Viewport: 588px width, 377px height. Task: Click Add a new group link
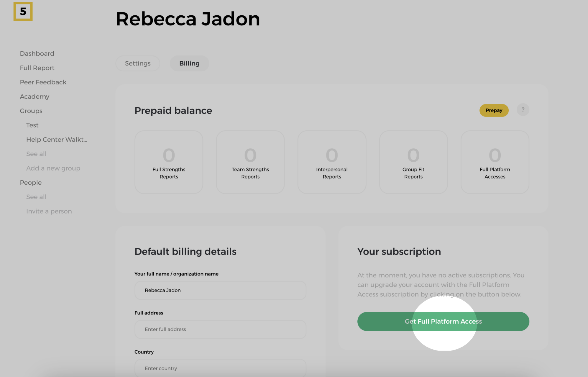(53, 168)
